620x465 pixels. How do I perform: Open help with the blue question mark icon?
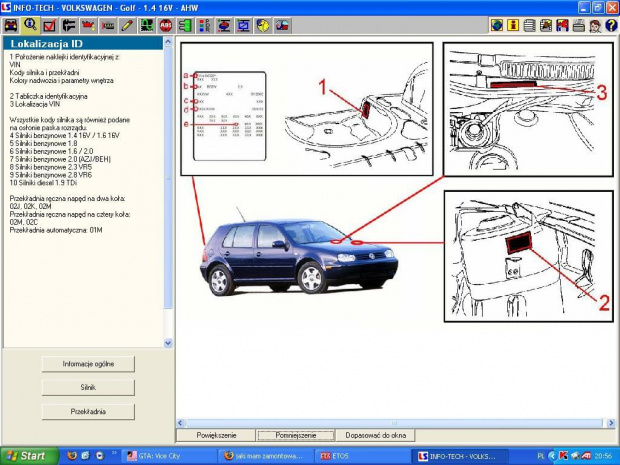coord(611,26)
